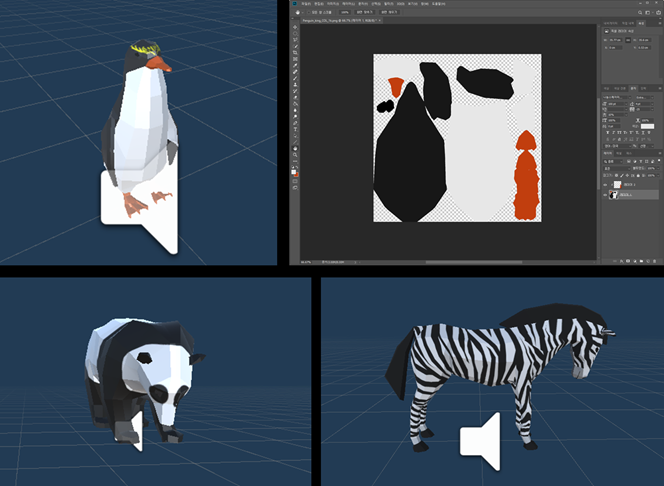Select the Frame tool
Screen dimensions: 664x486
295,59
